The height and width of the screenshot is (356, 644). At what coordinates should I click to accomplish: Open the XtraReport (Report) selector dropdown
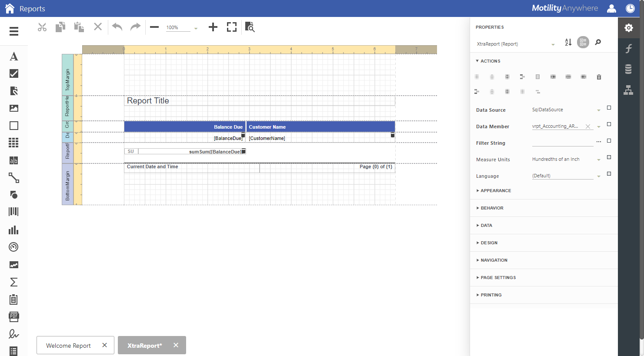(553, 44)
